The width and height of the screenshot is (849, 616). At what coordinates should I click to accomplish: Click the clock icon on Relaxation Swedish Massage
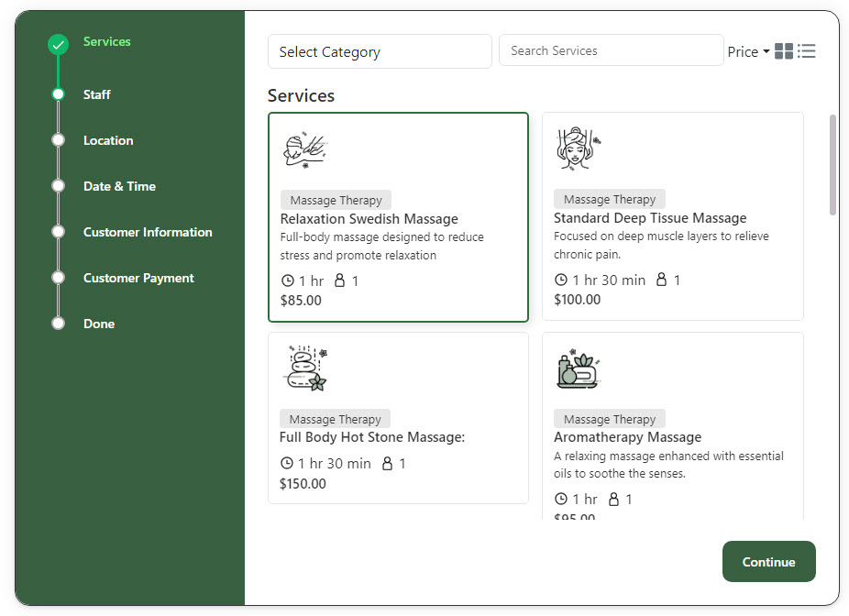pyautogui.click(x=288, y=281)
